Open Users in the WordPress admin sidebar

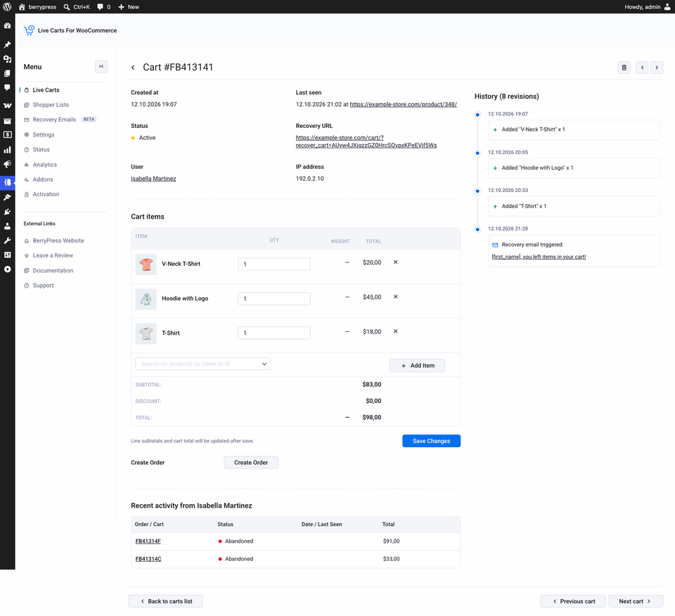pos(7,226)
